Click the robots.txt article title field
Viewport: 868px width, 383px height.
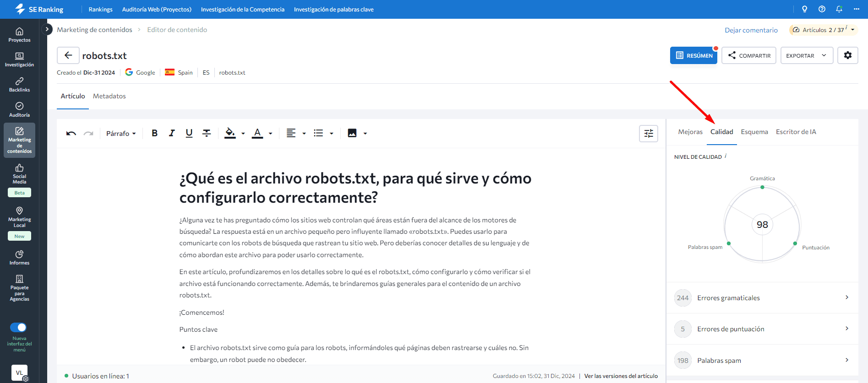pos(104,56)
